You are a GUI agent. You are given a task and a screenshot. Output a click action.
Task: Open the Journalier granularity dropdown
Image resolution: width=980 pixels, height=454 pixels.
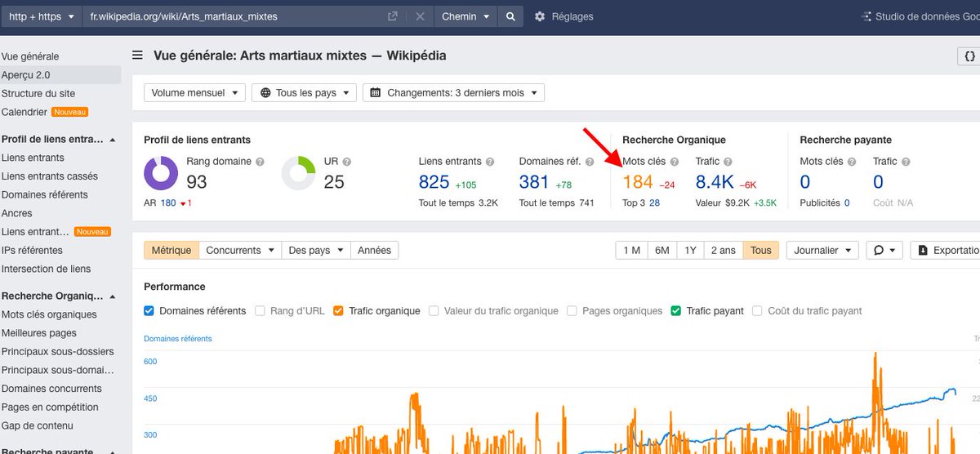(x=822, y=251)
